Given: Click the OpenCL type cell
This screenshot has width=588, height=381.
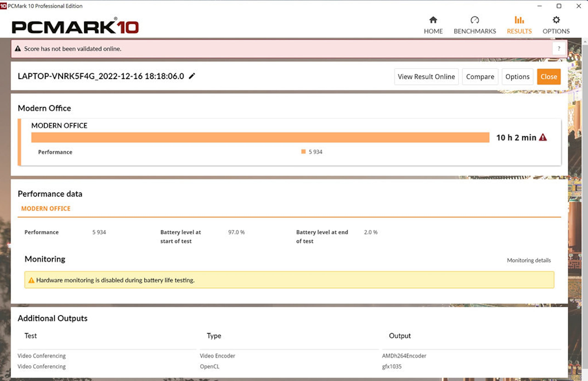Looking at the screenshot, I should (209, 367).
